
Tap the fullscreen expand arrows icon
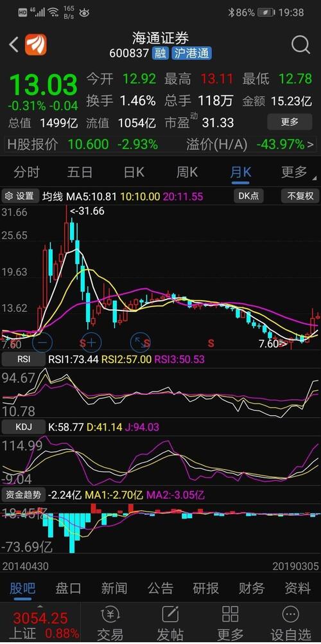click(141, 342)
